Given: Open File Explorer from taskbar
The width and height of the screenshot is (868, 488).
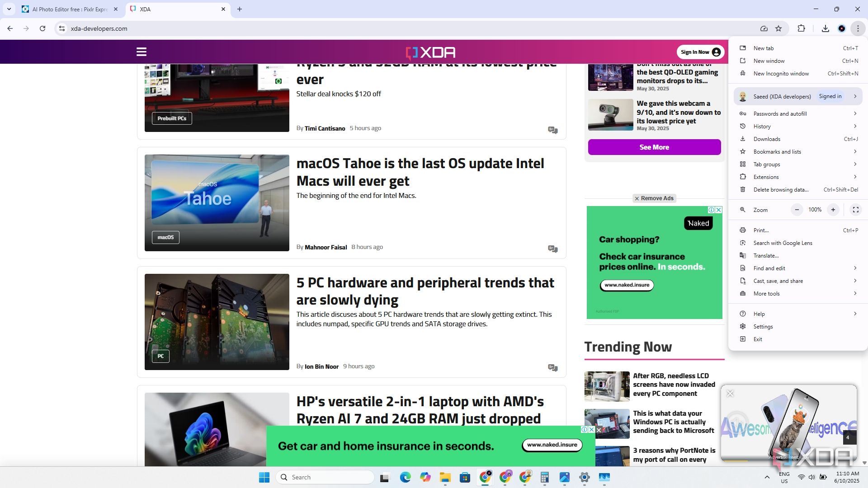Looking at the screenshot, I should [445, 477].
